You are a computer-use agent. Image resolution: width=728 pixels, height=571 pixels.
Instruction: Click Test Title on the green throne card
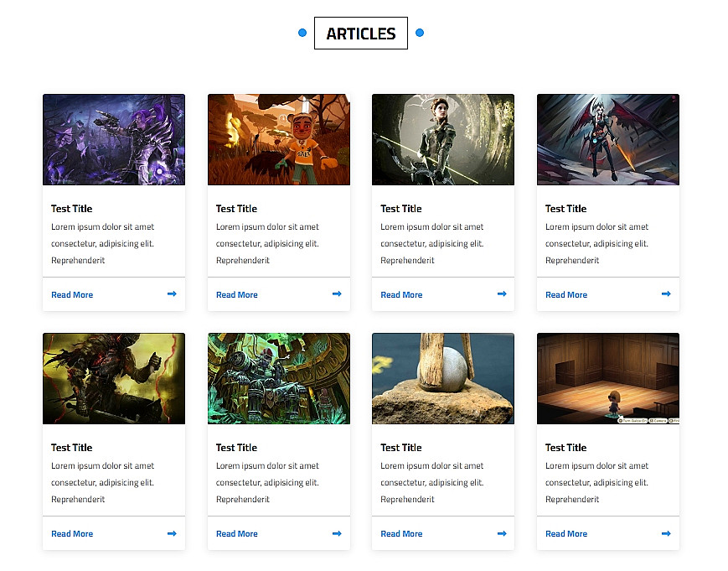[236, 448]
